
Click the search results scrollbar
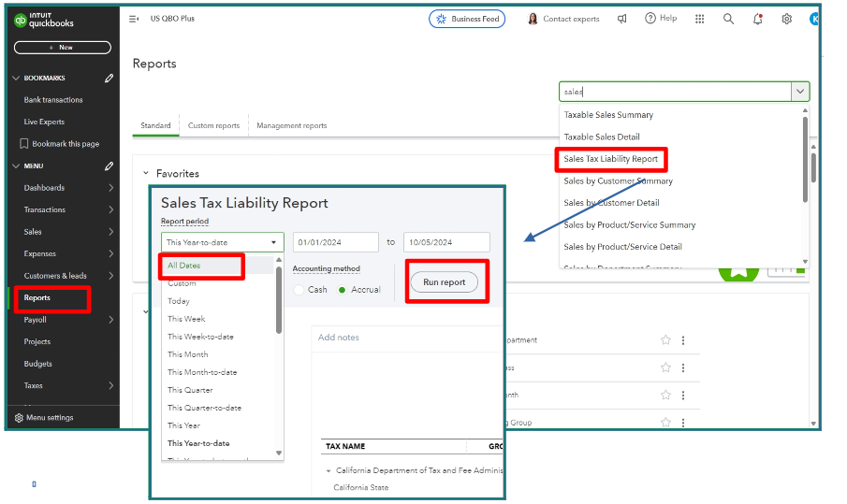click(805, 159)
